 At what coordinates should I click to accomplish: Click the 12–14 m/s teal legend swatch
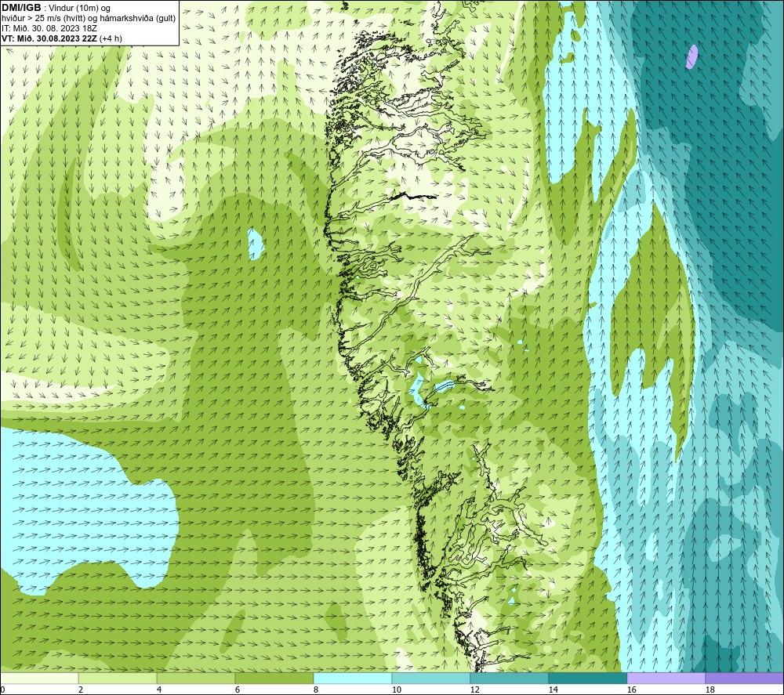(509, 678)
